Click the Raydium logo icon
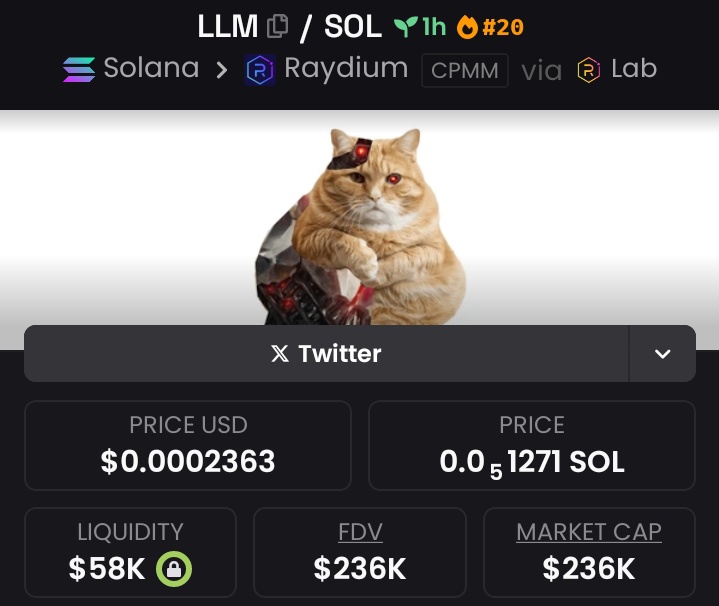Image resolution: width=719 pixels, height=606 pixels. (260, 70)
